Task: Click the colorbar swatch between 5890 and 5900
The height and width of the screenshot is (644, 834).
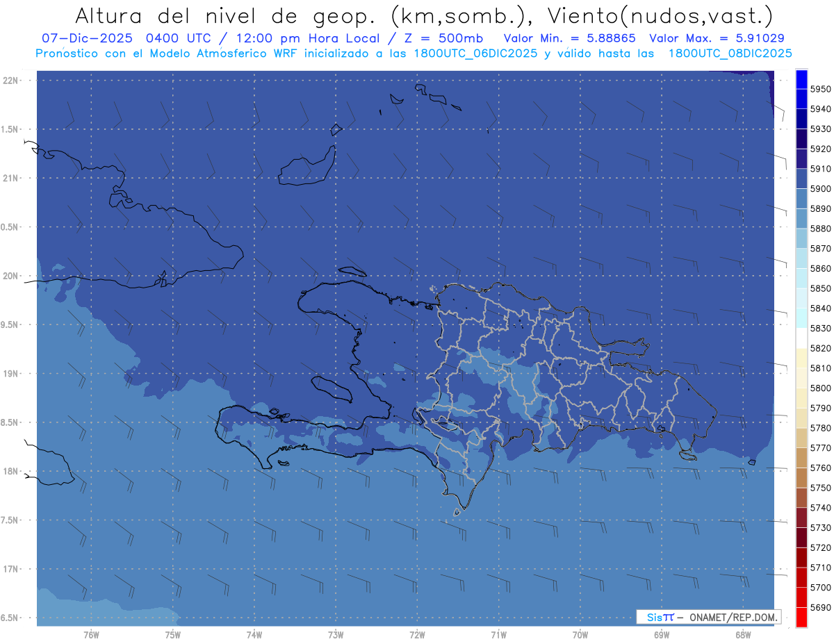Action: pyautogui.click(x=801, y=199)
